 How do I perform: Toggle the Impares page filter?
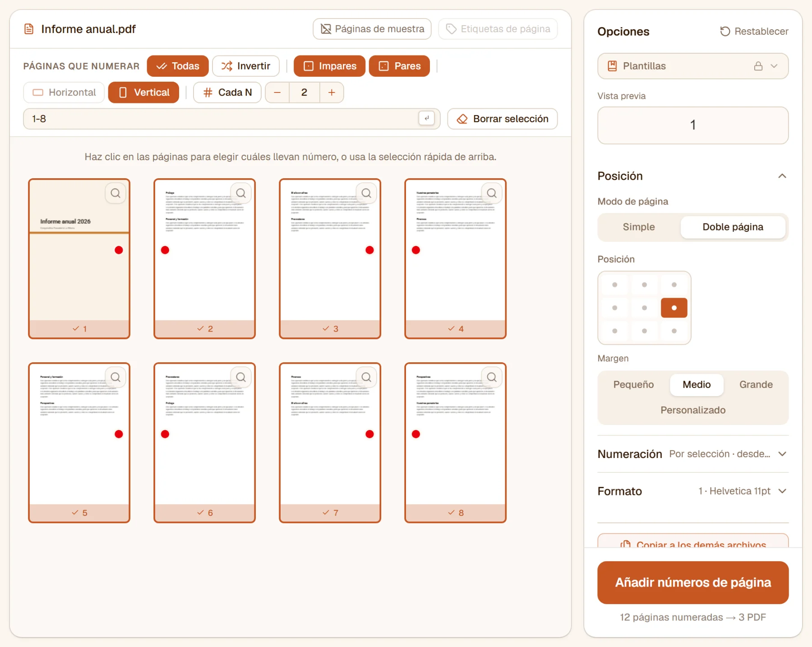click(329, 66)
